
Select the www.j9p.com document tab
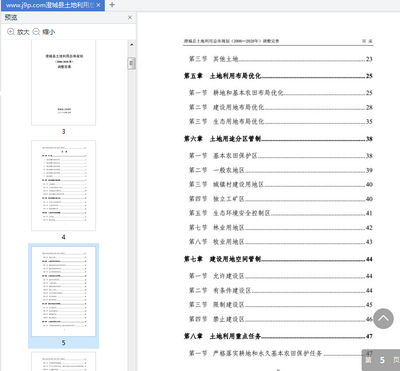[x=52, y=5]
